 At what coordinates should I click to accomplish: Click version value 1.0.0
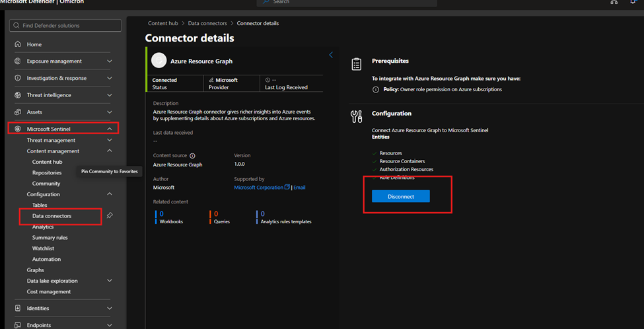click(240, 164)
